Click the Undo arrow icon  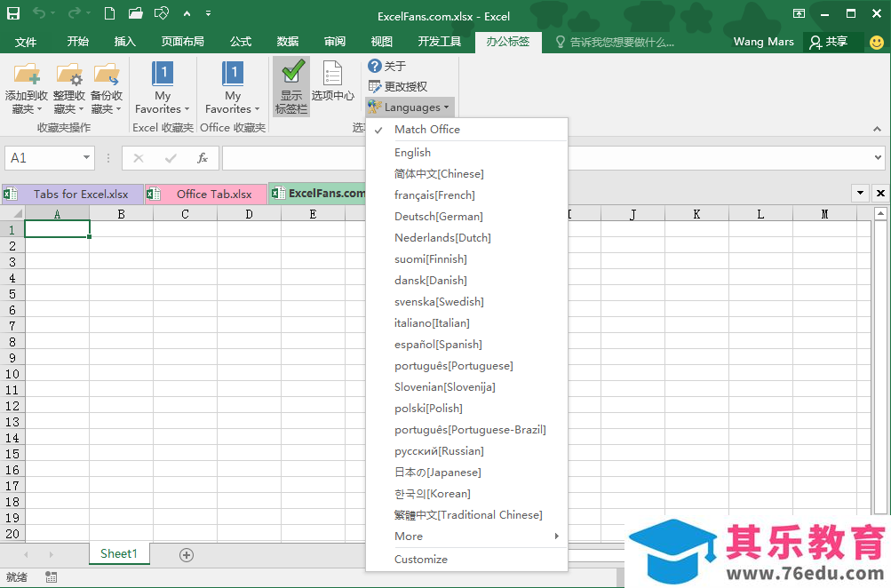39,13
